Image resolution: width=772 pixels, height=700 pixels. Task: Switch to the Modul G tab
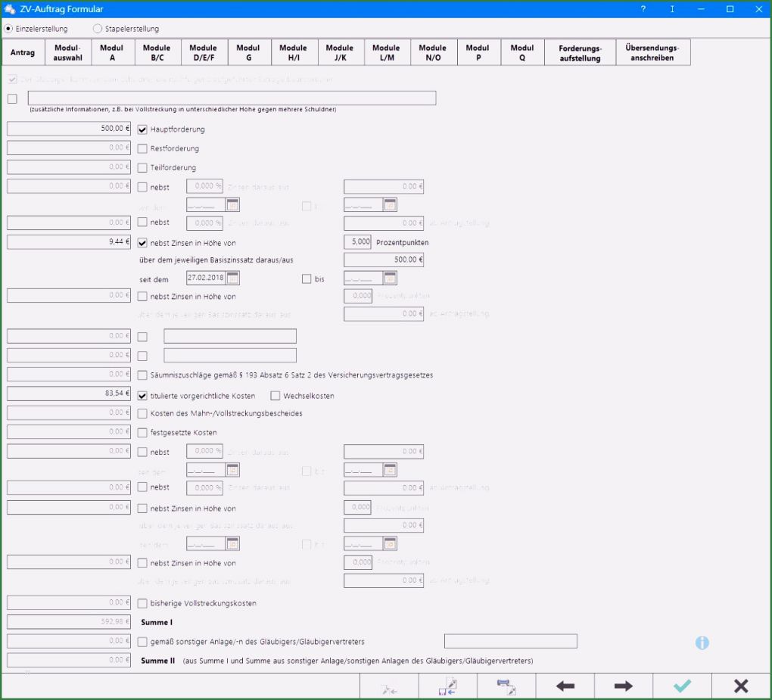247,53
